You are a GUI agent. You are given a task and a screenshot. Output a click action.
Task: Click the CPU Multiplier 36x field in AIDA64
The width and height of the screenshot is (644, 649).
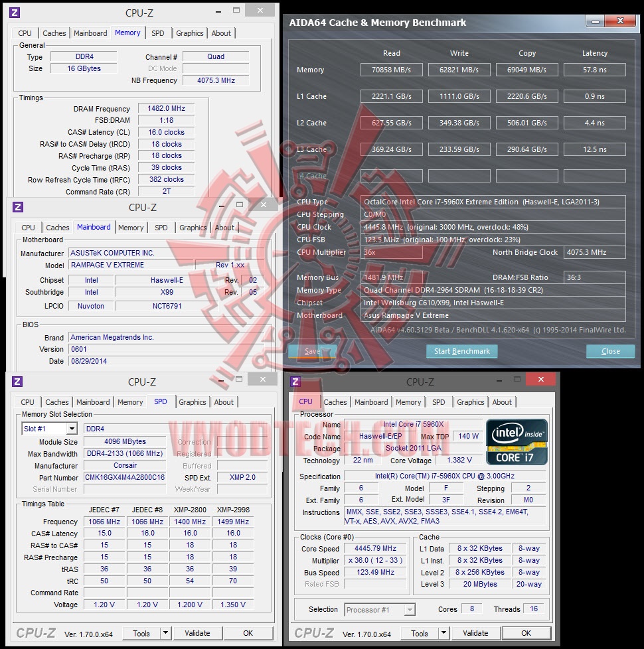391,252
